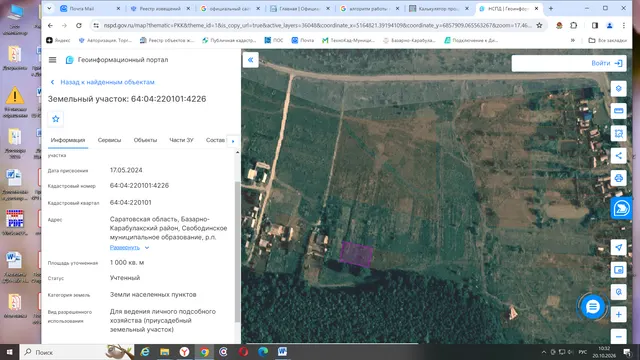
Task: Open the Chrome extensions puzzle icon
Action: tap(573, 25)
